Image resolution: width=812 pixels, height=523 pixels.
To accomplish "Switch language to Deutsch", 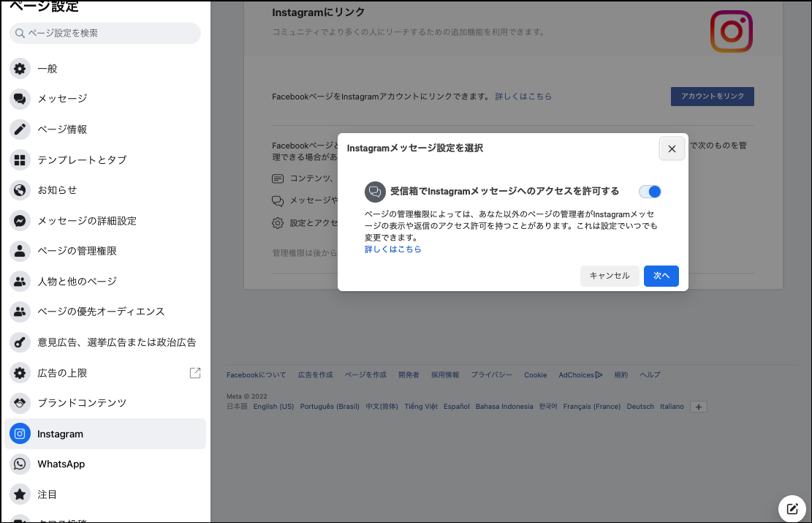I will 640,407.
